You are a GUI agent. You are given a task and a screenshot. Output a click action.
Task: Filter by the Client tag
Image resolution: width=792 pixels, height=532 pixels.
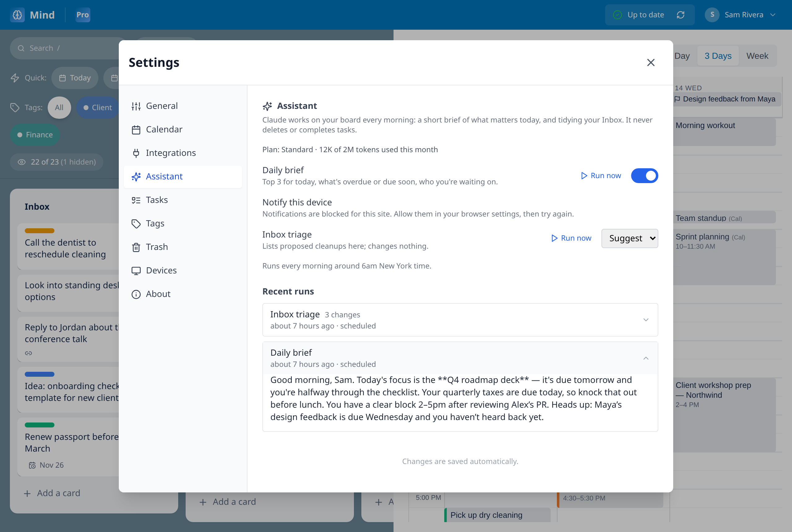97,108
